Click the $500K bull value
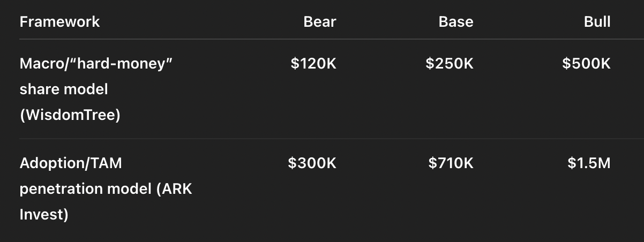The height and width of the screenshot is (242, 644). (586, 64)
